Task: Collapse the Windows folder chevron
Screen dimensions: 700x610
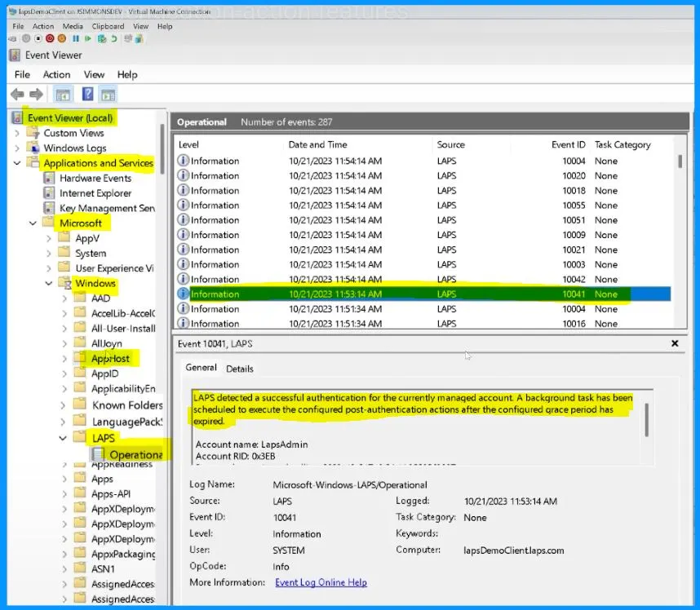Action: 49,283
